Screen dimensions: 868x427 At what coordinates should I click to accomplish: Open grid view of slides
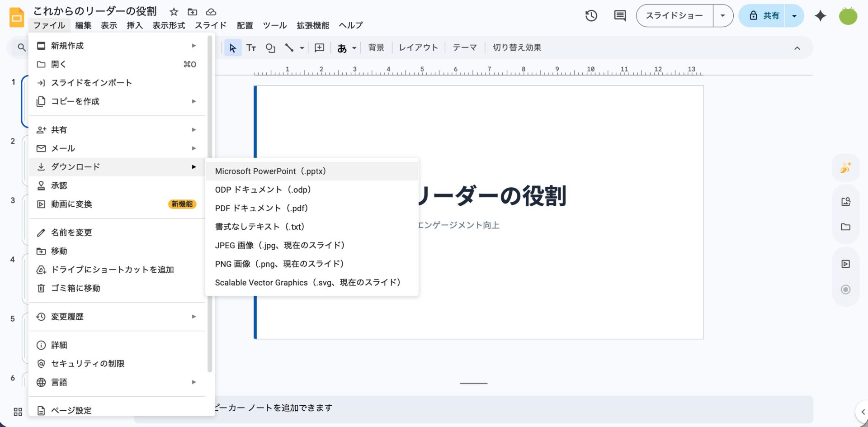pyautogui.click(x=18, y=412)
